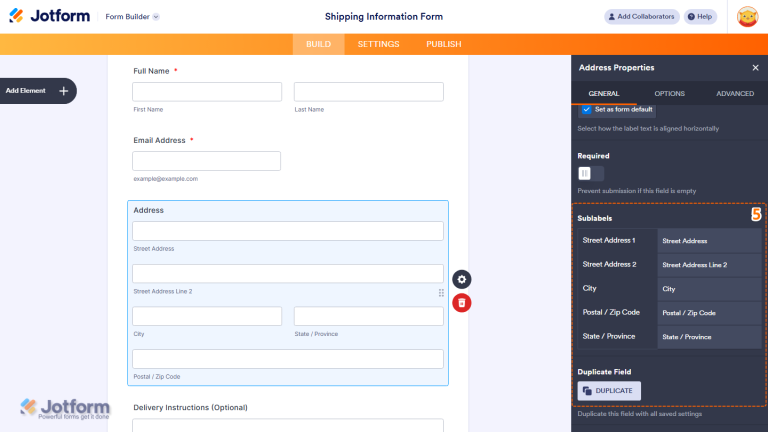The height and width of the screenshot is (432, 768).
Task: Switch to the BUILD tab
Action: pos(318,44)
